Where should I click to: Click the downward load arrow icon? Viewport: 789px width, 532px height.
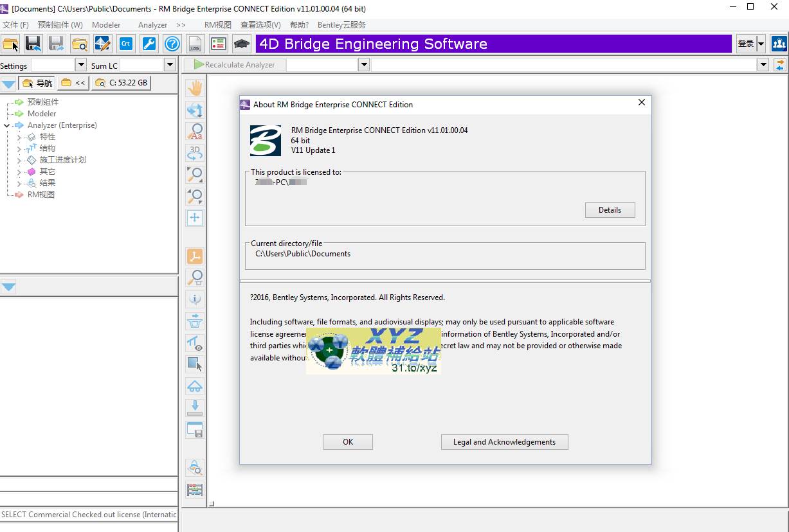tap(195, 407)
